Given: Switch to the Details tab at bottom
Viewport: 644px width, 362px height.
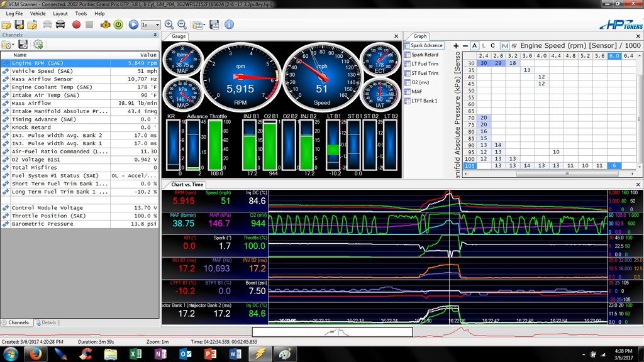Looking at the screenshot, I should click(x=46, y=322).
